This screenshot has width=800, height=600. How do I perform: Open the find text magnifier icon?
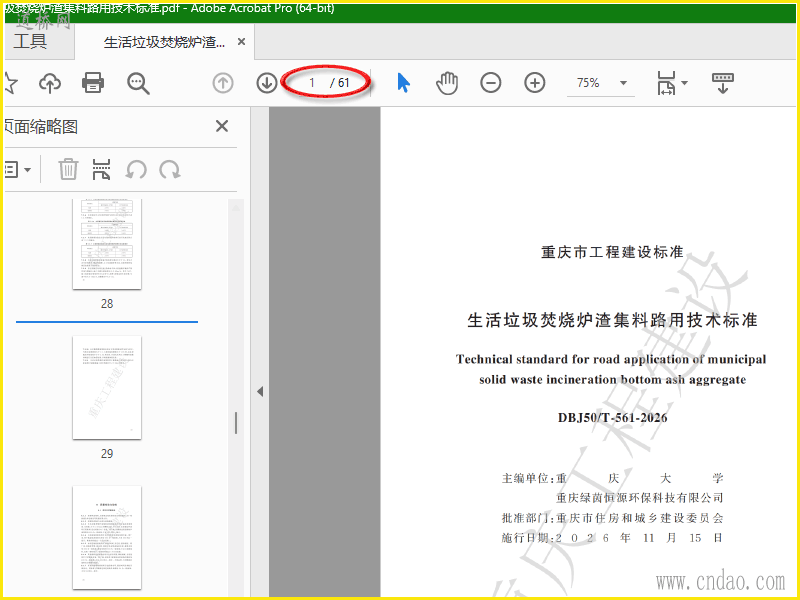tap(138, 83)
